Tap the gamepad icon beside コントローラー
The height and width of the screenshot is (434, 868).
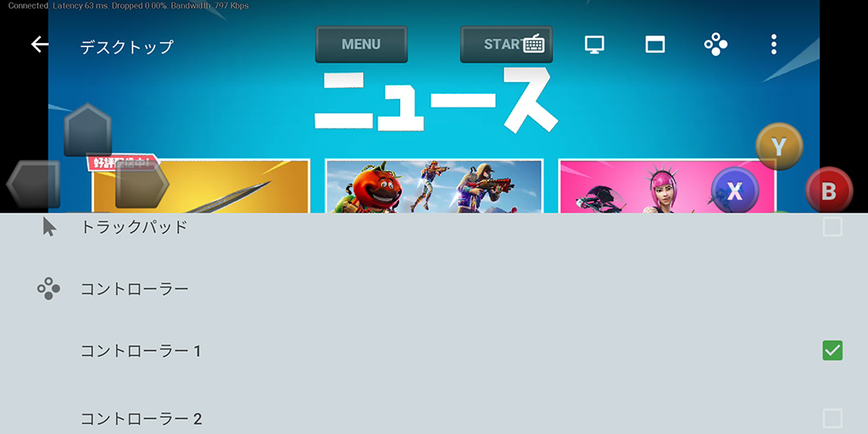tap(48, 289)
